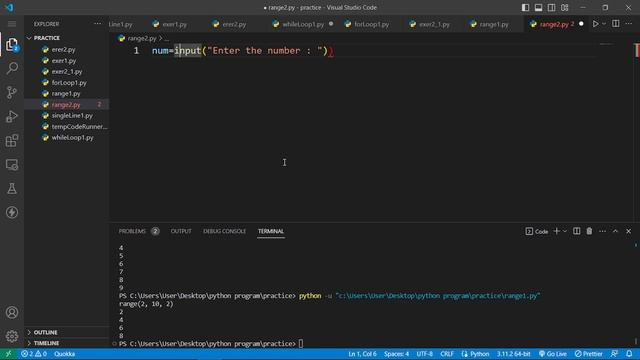The height and width of the screenshot is (360, 640).
Task: Open Explorer Views and More Actions
Action: click(97, 24)
